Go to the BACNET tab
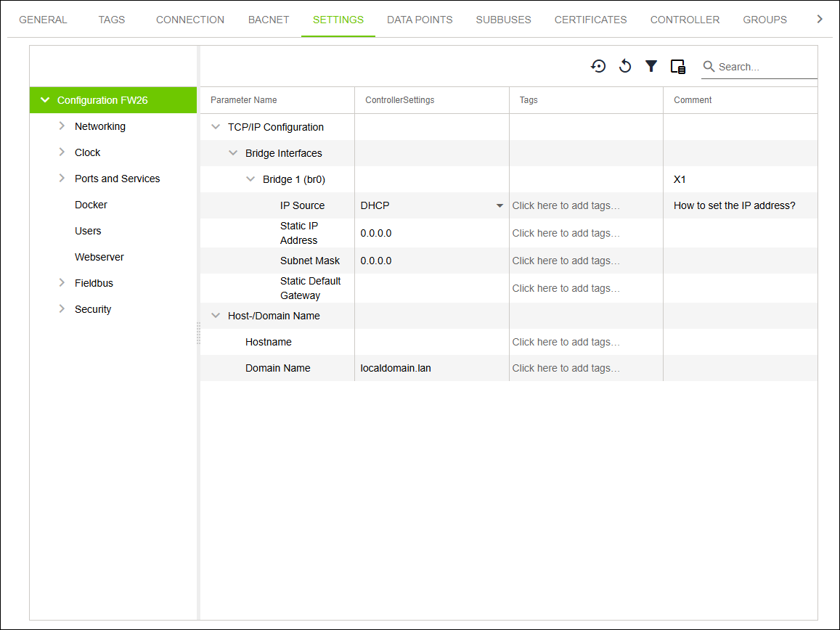This screenshot has width=840, height=630. point(269,20)
